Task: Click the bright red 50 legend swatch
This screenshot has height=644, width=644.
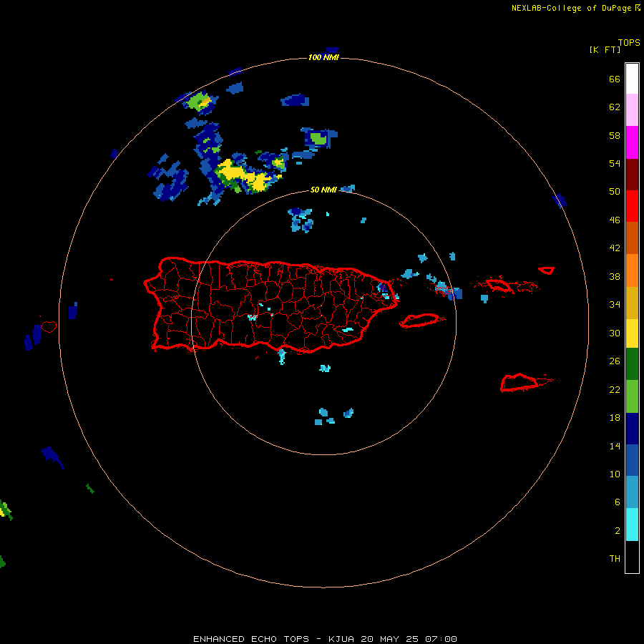Action: 632,206
